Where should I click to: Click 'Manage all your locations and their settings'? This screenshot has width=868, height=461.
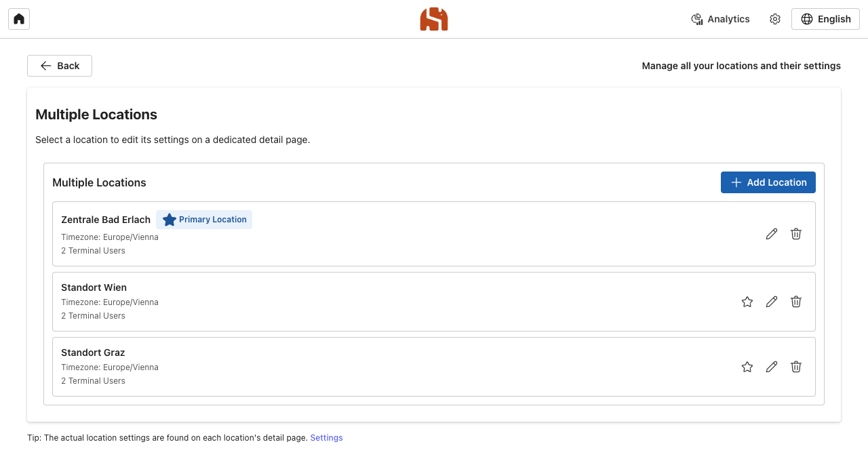click(741, 66)
